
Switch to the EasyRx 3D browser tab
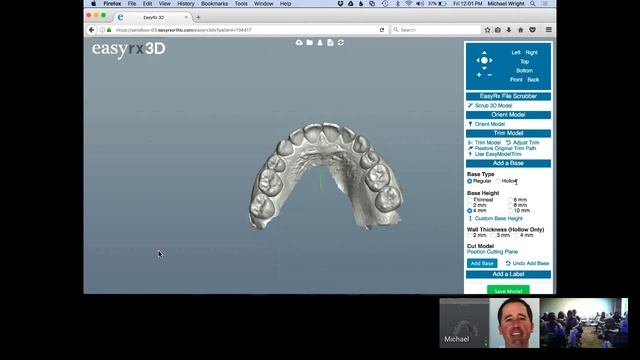point(153,17)
